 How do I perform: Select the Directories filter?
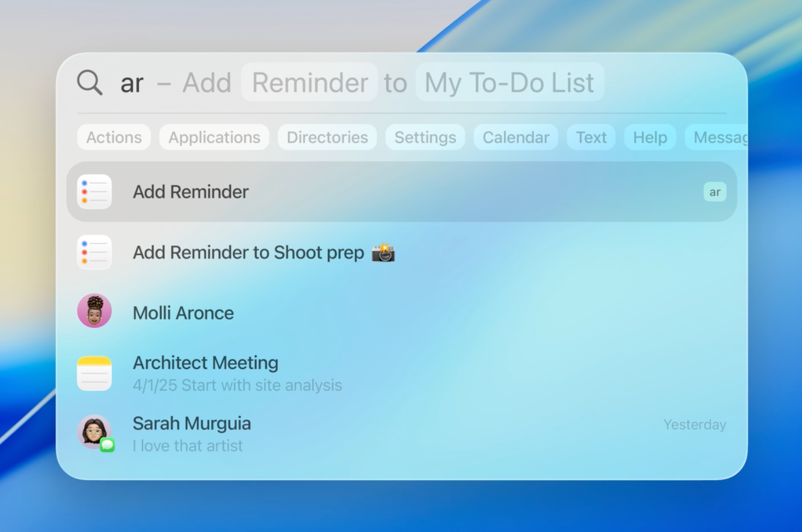coord(327,137)
